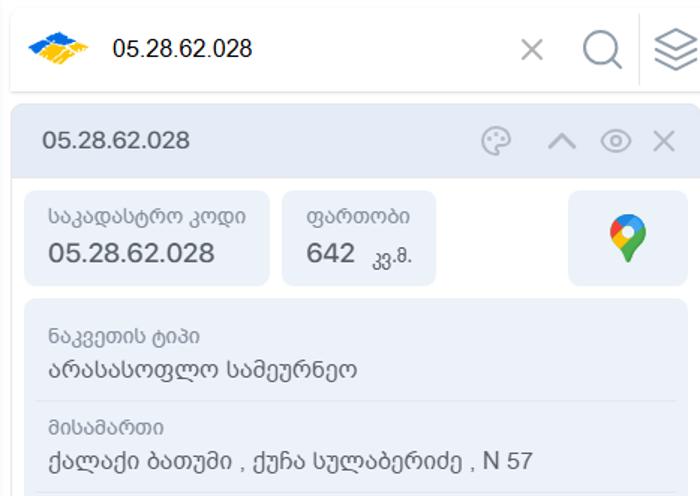Screen dimensions: 700x496
Task: Run search with the magnifying glass icon
Action: (602, 49)
